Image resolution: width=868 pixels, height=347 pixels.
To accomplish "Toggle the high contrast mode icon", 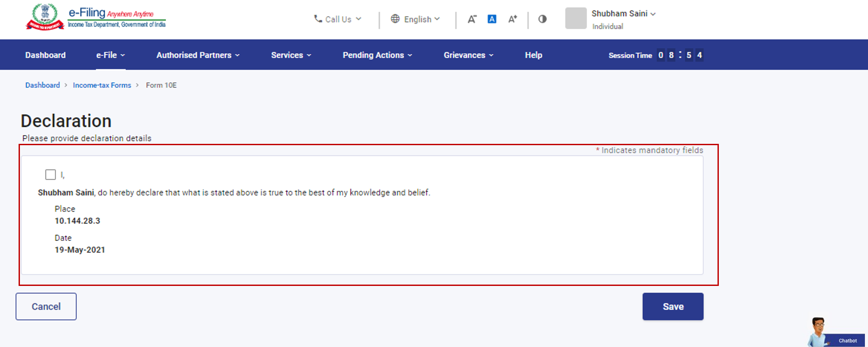I will coord(542,19).
